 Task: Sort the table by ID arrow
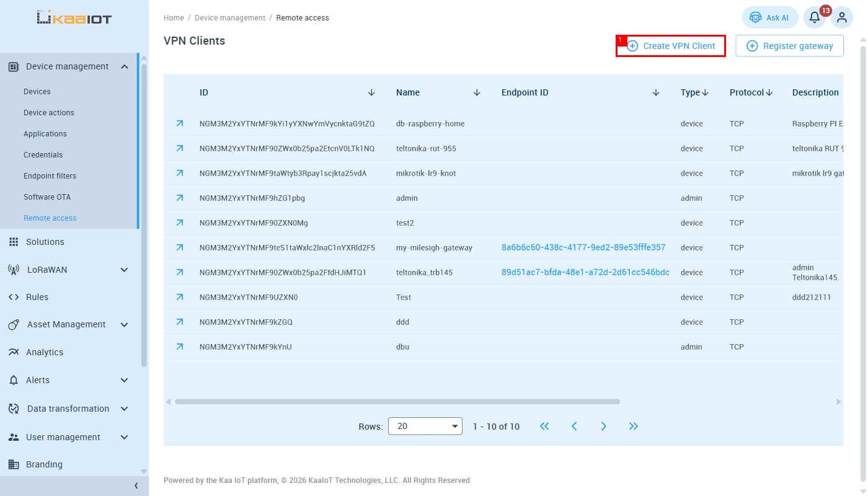tap(371, 92)
